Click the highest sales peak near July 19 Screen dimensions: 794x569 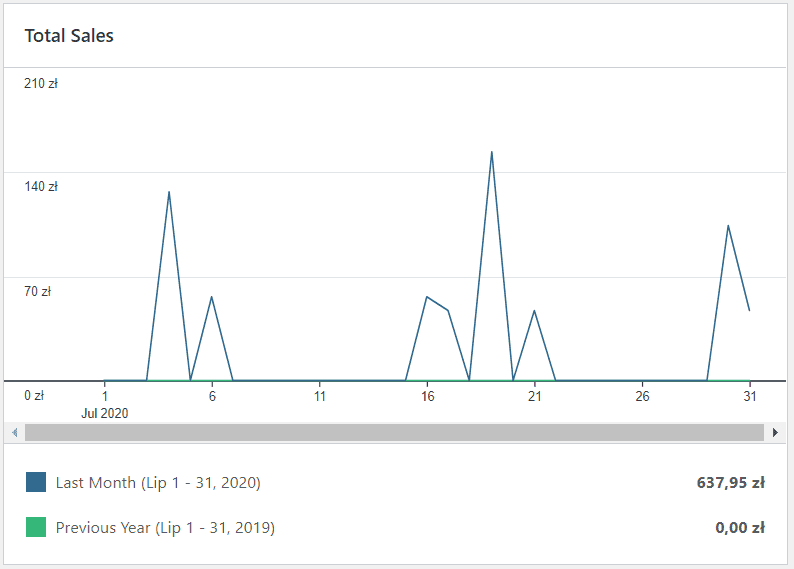point(492,152)
